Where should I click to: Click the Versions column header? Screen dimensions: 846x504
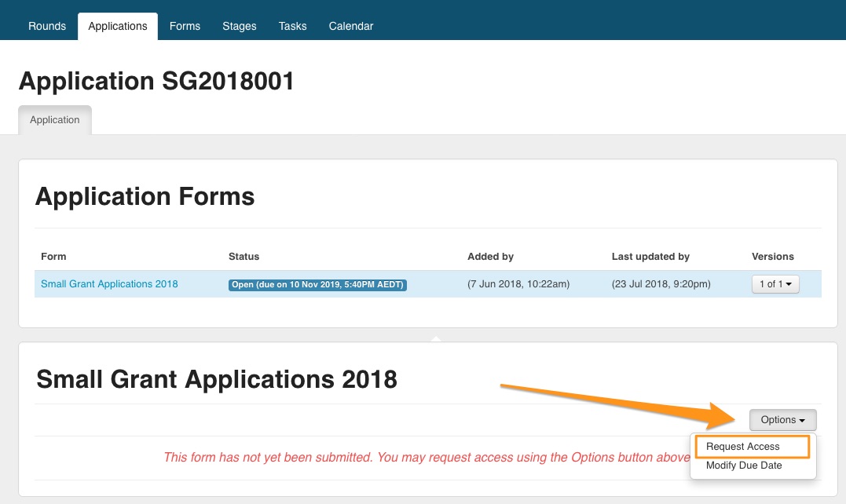click(x=773, y=257)
